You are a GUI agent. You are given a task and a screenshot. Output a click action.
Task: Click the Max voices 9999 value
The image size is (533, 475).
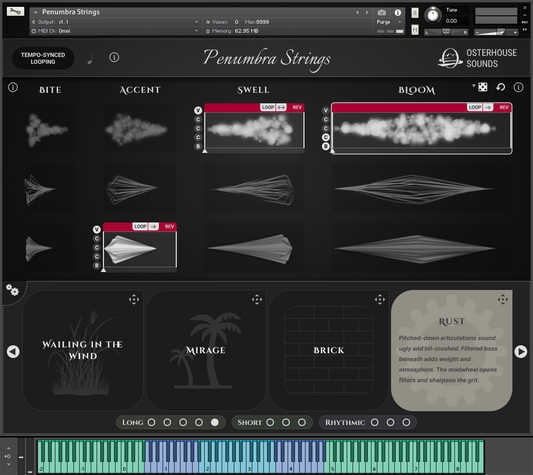coord(262,22)
